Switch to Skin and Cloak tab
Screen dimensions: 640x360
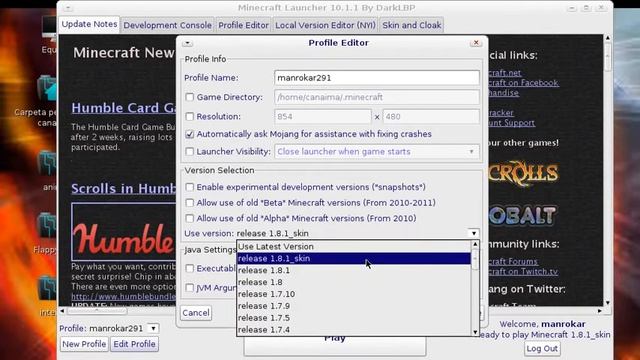pos(411,25)
